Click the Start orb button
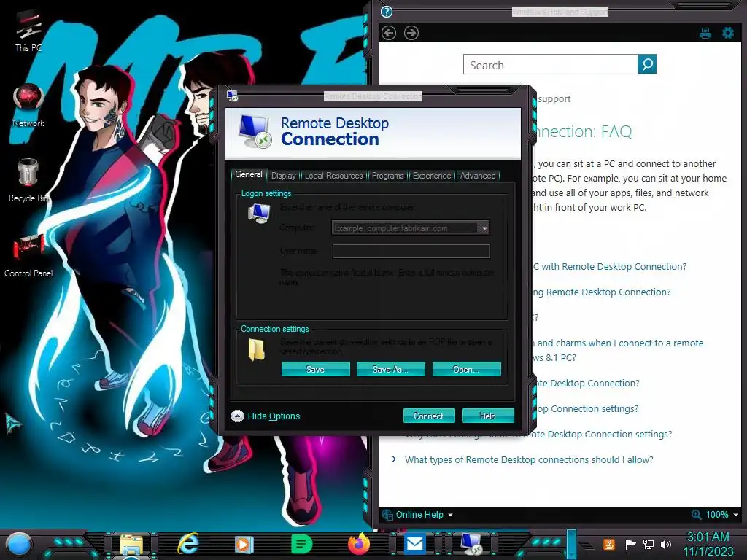This screenshot has width=747, height=560. [x=19, y=545]
